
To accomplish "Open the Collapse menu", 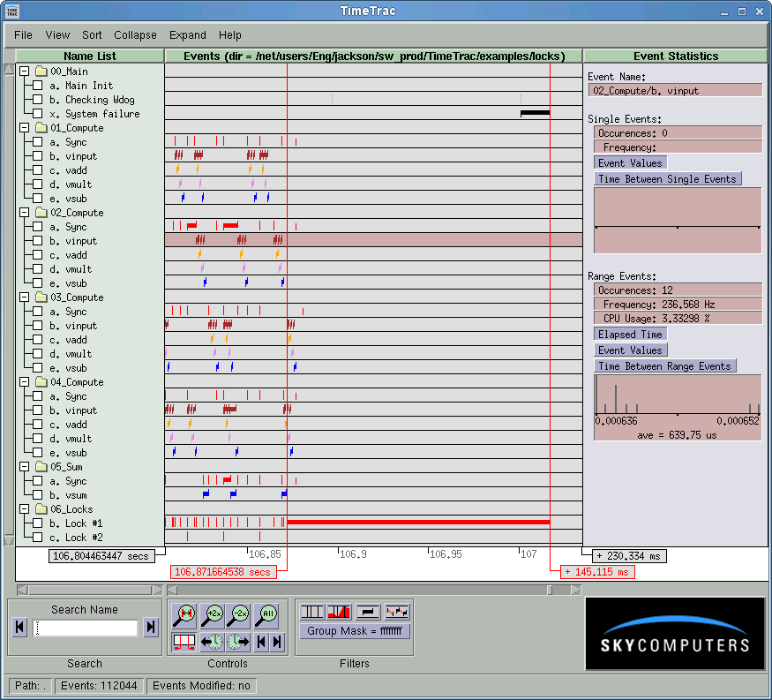I will point(135,35).
